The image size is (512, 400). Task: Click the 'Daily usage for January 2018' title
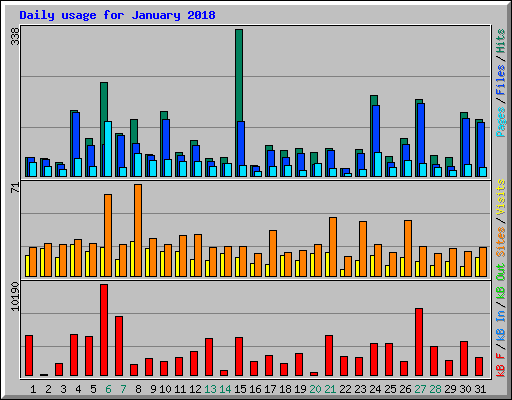click(117, 15)
